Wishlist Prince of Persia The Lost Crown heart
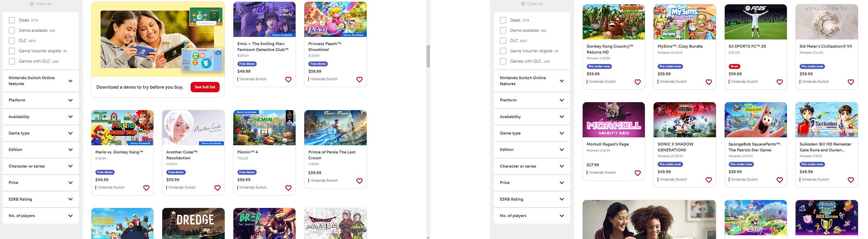The image size is (868, 239). point(359,181)
